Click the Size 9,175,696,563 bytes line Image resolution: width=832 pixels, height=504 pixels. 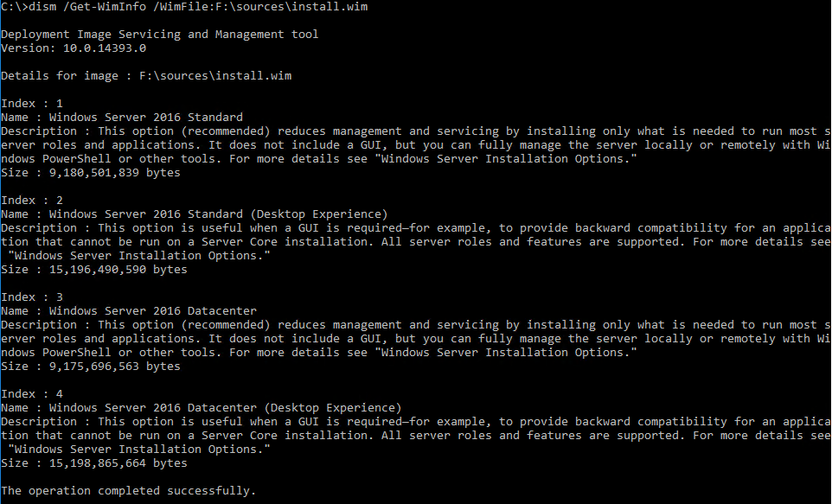[x=91, y=367]
